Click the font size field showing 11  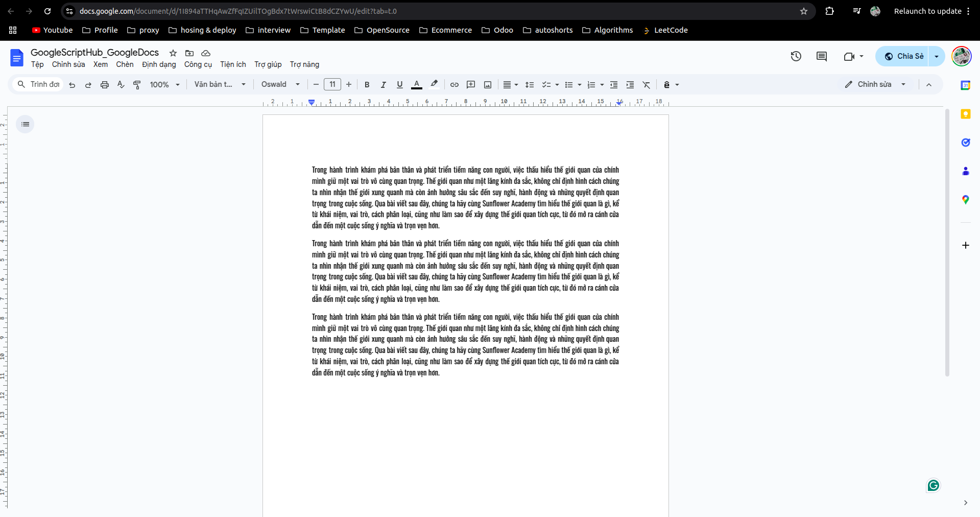pos(332,84)
